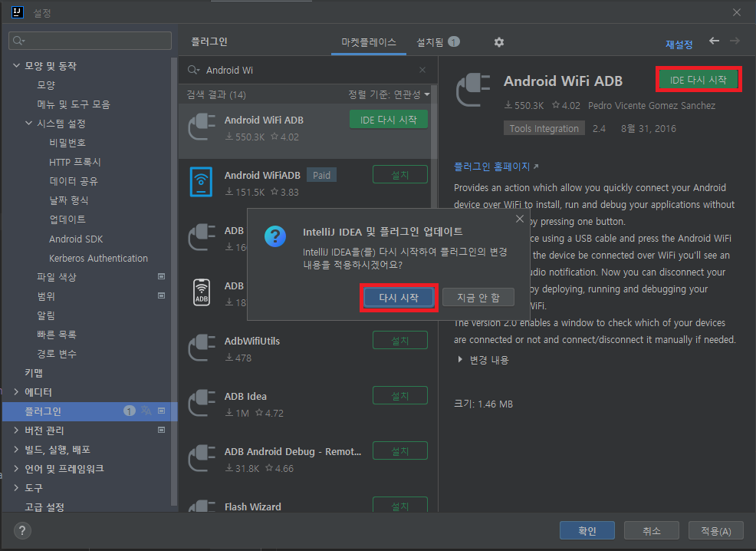Install the AdbWifiUtils plugin
The width and height of the screenshot is (756, 551).
click(399, 341)
